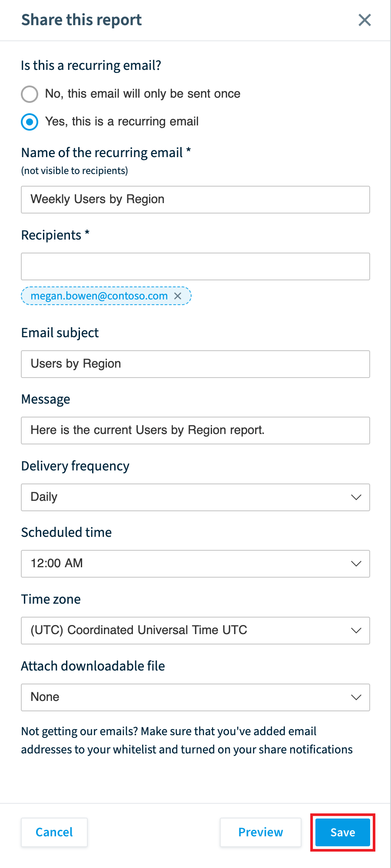Select 'Yes, this is a recurring email' option
Viewport: 391px width, 868px height.
tap(30, 122)
